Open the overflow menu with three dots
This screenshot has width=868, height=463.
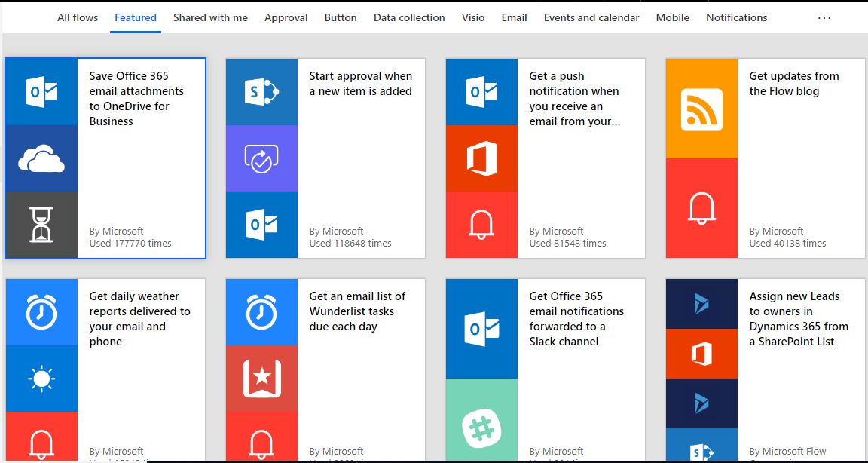coord(824,17)
